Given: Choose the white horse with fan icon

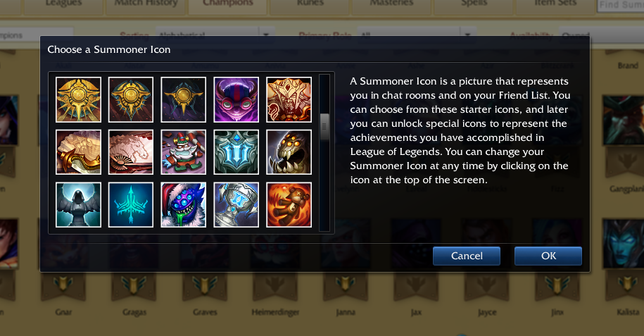Looking at the screenshot, I should coord(131,152).
